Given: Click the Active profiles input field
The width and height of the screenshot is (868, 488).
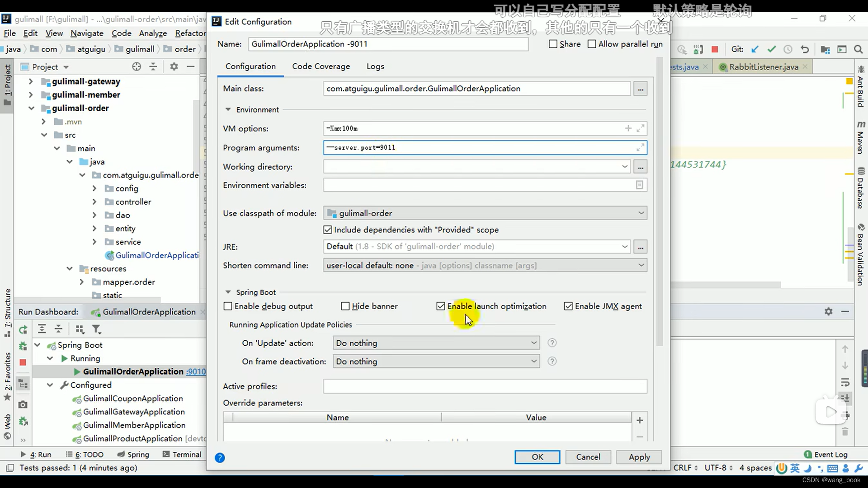Looking at the screenshot, I should click(485, 386).
